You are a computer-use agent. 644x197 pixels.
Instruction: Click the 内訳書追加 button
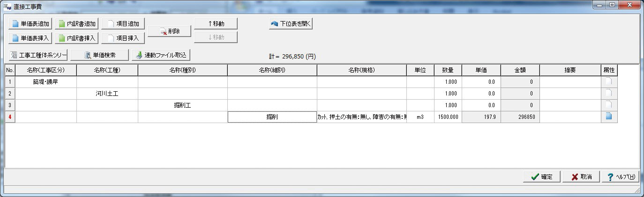click(77, 23)
